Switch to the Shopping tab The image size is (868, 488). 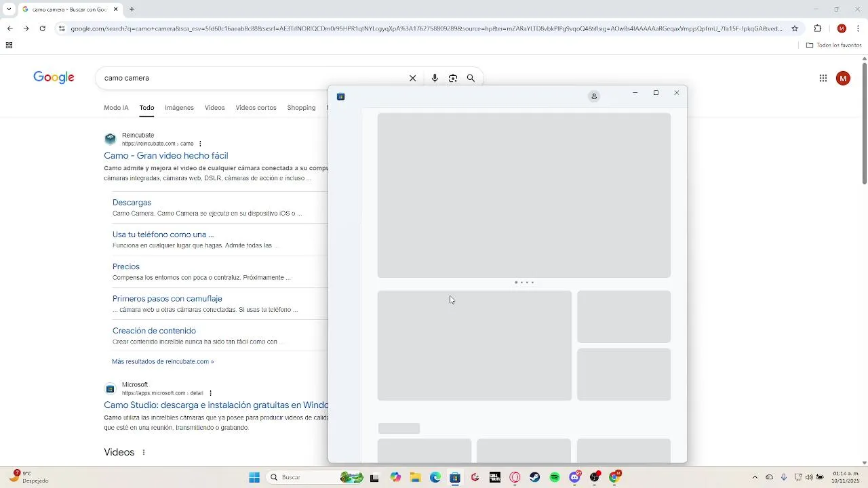click(301, 108)
